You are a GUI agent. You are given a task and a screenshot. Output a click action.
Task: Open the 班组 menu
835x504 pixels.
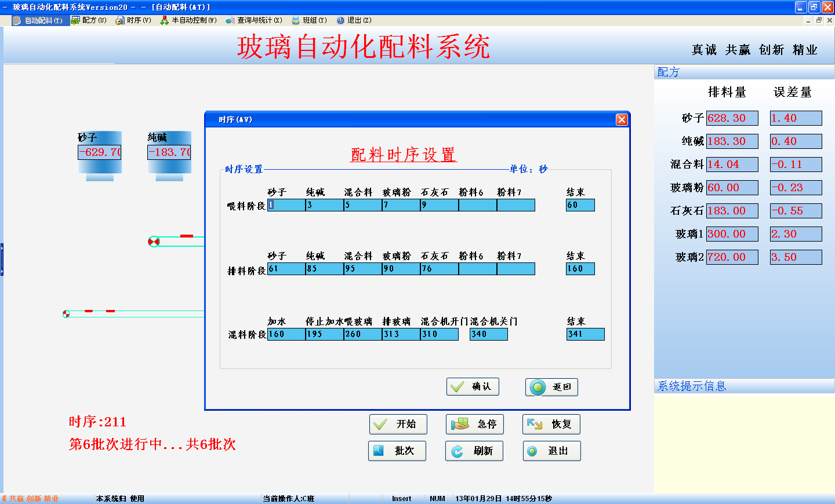(310, 20)
